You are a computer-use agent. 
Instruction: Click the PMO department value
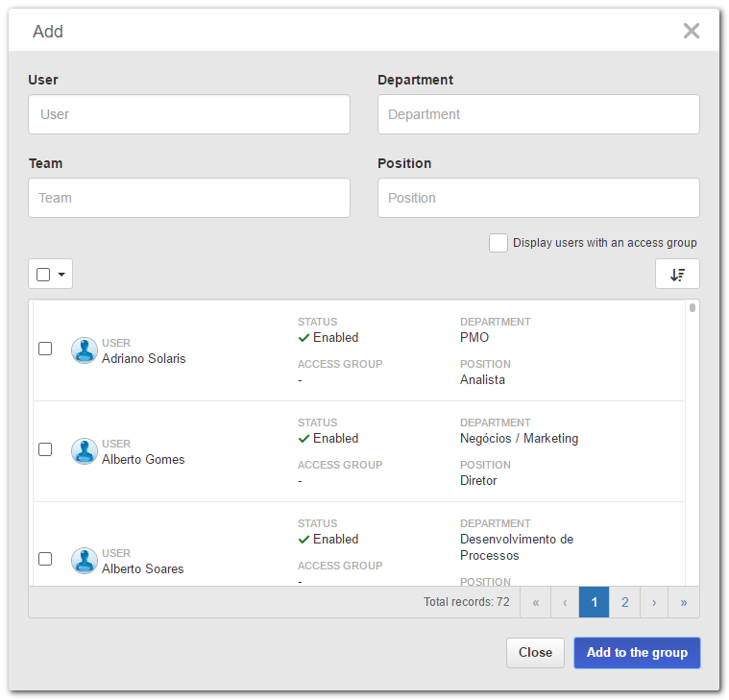474,337
